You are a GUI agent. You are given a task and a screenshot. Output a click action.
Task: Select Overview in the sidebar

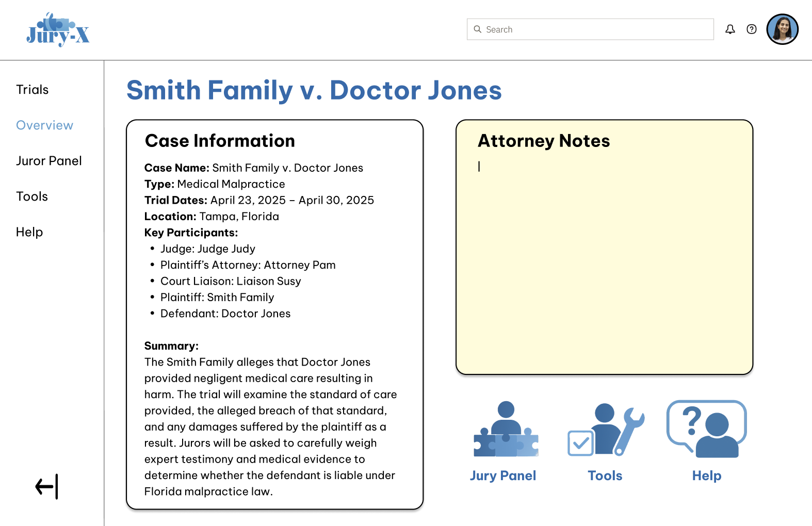tap(45, 125)
